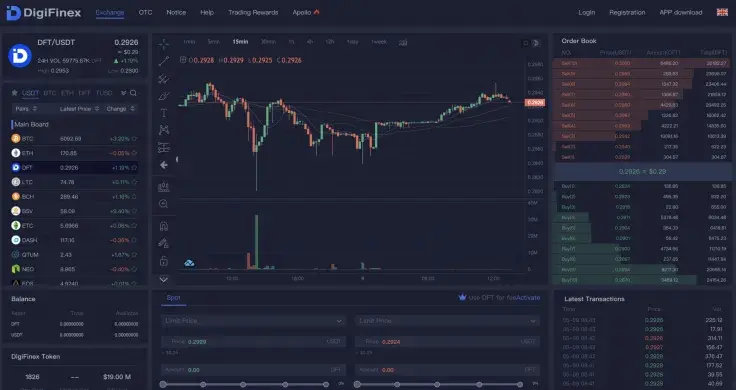Favorite the BTC pair star

(134, 139)
